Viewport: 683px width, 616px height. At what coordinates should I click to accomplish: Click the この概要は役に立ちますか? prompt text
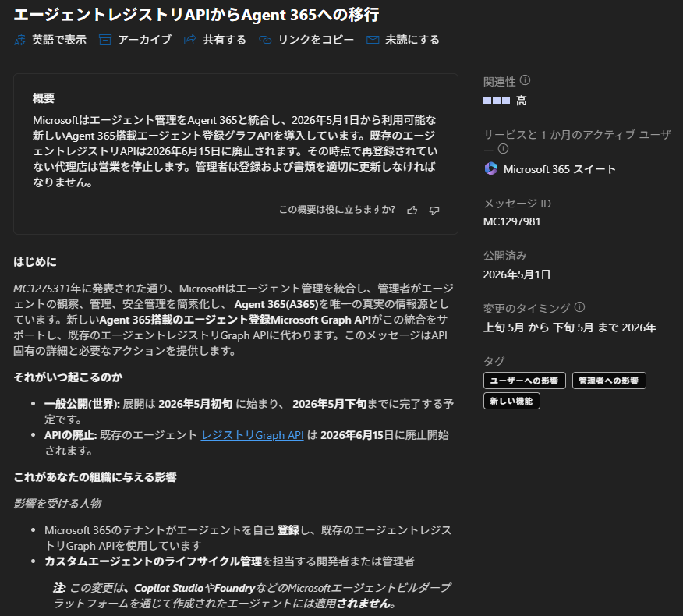[337, 210]
